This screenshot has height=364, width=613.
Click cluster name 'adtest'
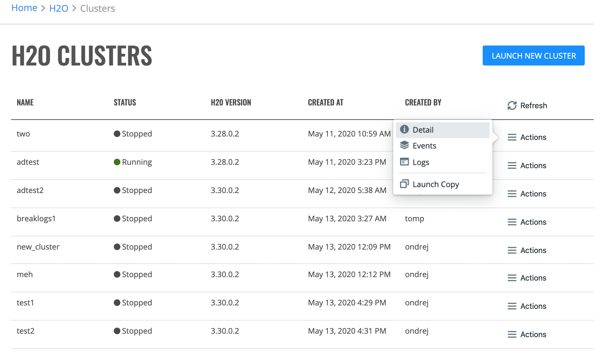[x=28, y=162]
